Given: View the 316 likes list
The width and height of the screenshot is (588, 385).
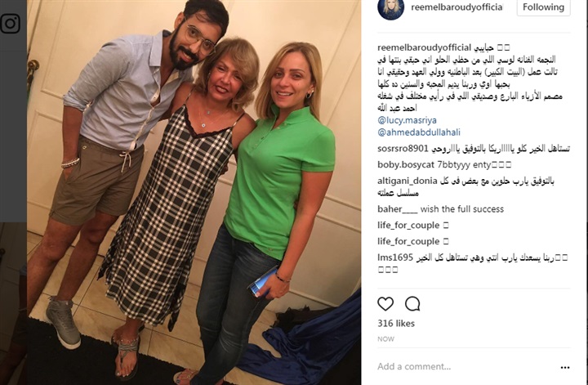Looking at the screenshot, I should pos(396,324).
